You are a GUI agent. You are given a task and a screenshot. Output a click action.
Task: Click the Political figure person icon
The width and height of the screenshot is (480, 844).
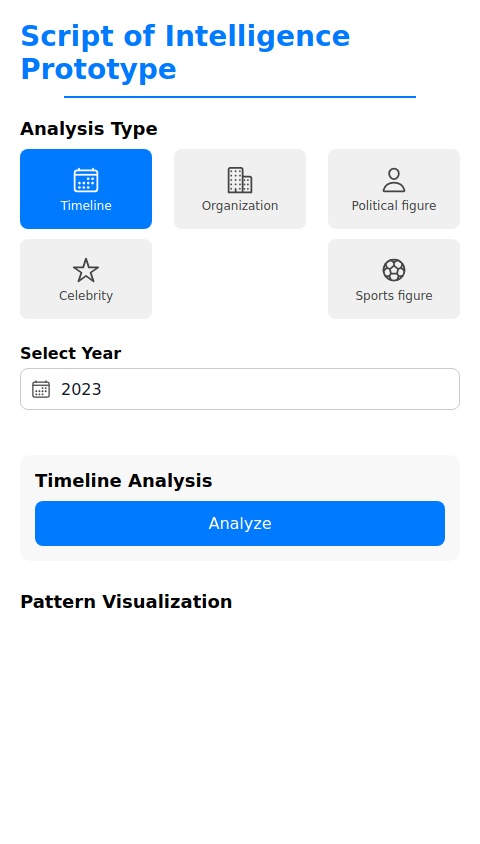(x=394, y=180)
